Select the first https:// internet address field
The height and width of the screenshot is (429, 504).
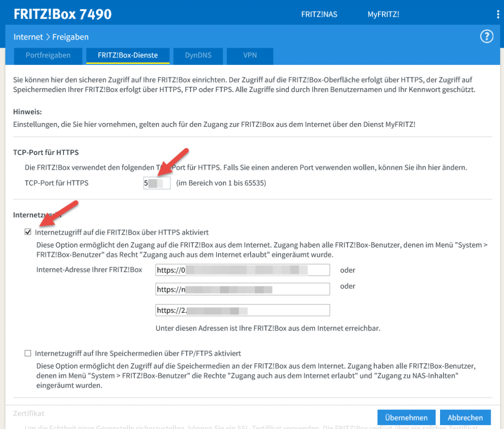[x=242, y=270]
